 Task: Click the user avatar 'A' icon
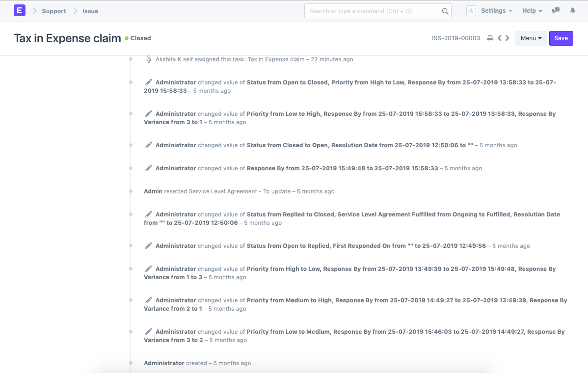point(471,10)
